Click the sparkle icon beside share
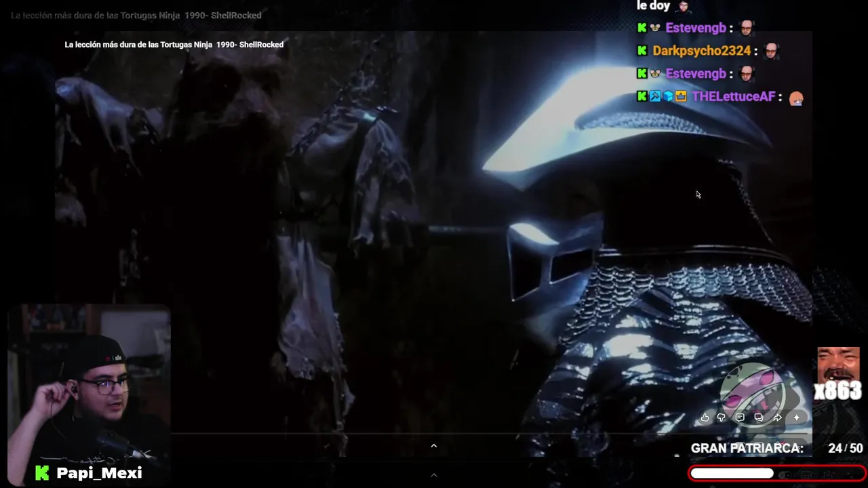The image size is (868, 488). pyautogui.click(x=797, y=418)
